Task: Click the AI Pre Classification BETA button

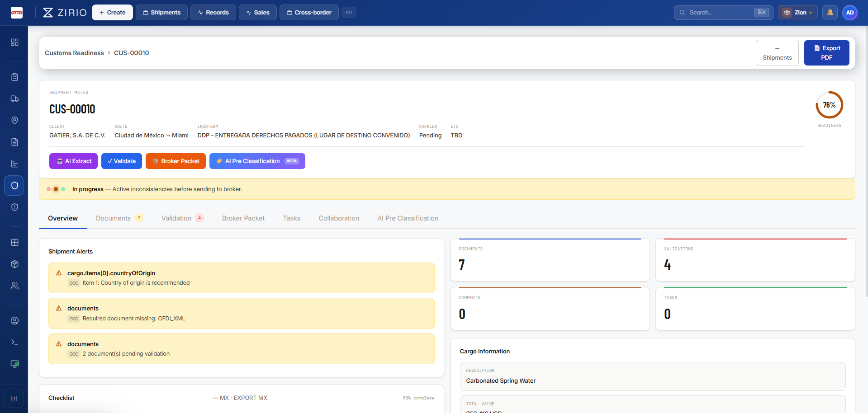Action: pyautogui.click(x=257, y=161)
